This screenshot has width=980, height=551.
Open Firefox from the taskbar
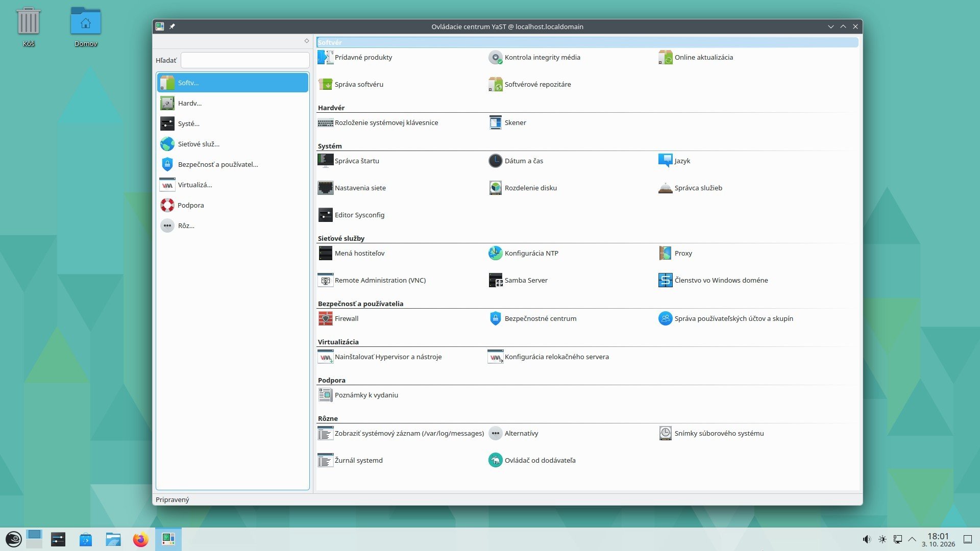click(x=140, y=539)
